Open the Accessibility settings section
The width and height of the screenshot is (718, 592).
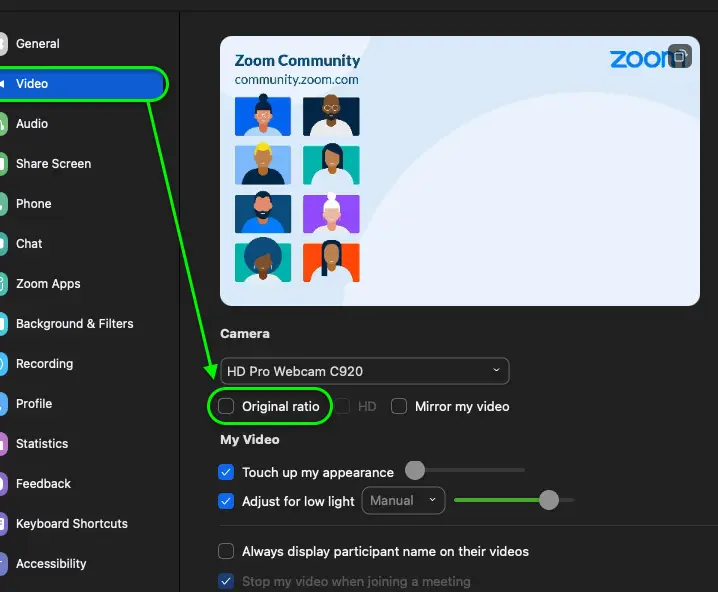coord(51,564)
